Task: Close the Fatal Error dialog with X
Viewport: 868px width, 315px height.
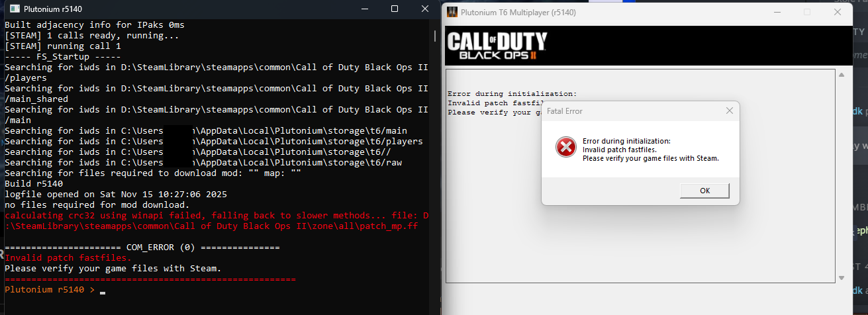Action: click(x=729, y=111)
